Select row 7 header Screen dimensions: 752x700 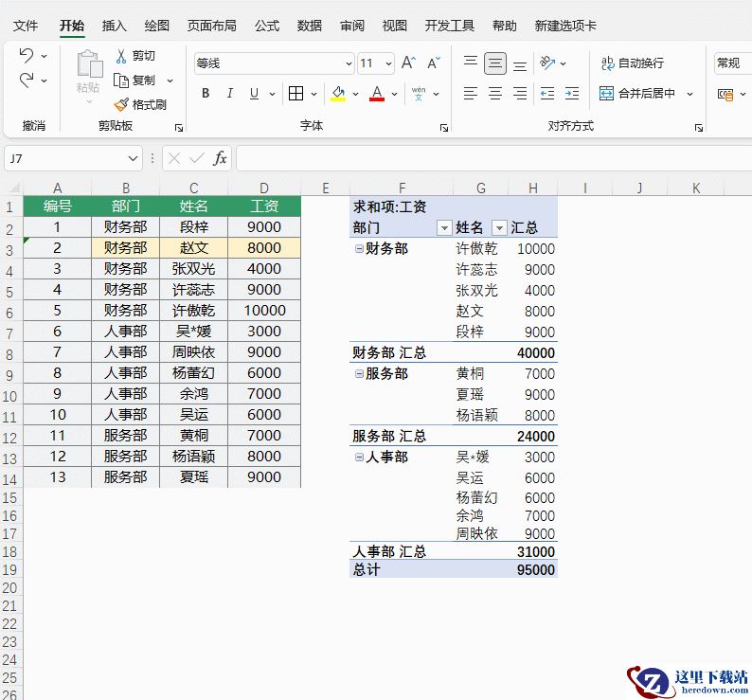9,333
